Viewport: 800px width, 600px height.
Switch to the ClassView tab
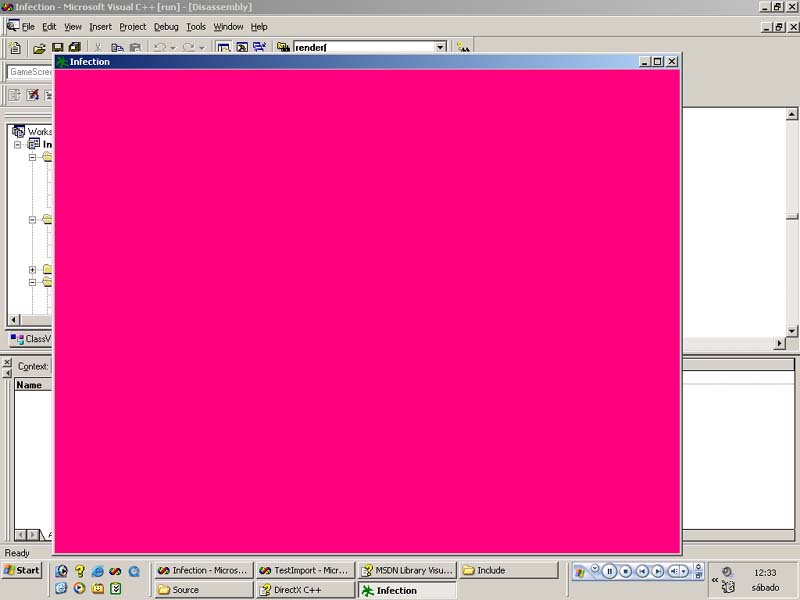pos(31,339)
